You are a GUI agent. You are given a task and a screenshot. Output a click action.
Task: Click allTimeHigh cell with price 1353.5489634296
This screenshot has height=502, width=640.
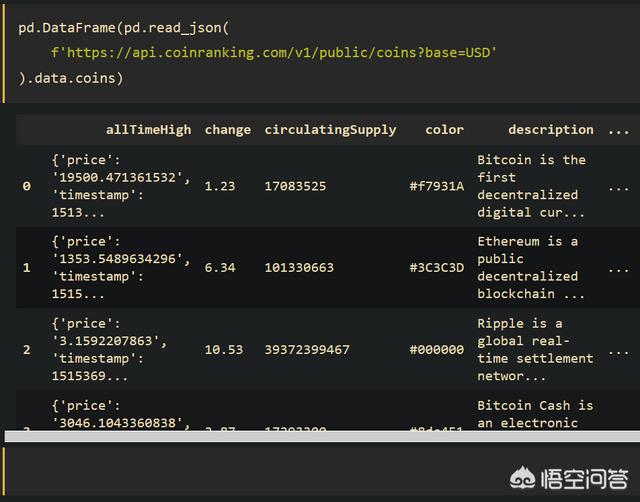(121, 268)
